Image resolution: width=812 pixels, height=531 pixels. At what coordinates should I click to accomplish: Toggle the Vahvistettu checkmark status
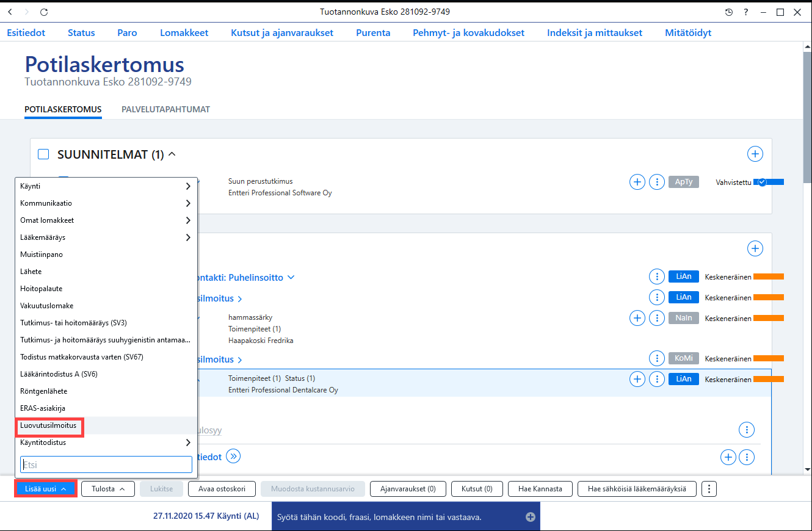pos(762,182)
